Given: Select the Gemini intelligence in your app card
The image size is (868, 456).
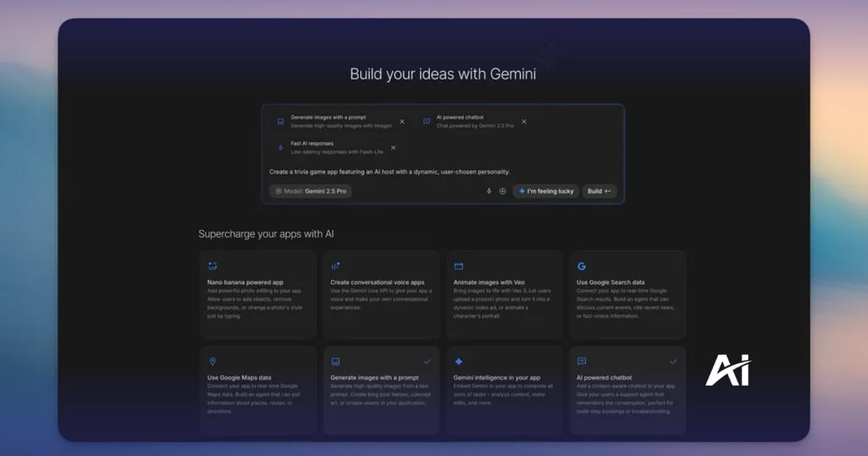Looking at the screenshot, I should tap(504, 390).
